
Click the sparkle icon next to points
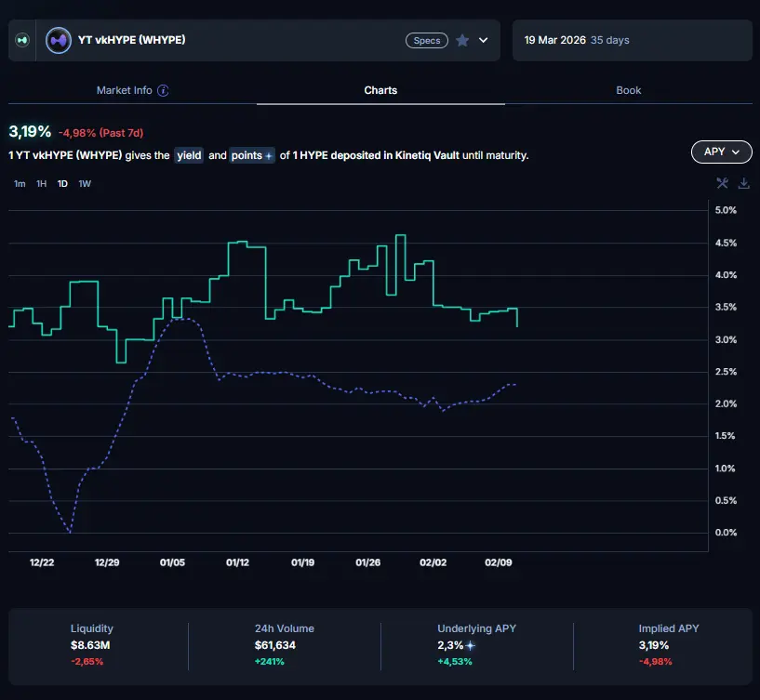click(269, 156)
